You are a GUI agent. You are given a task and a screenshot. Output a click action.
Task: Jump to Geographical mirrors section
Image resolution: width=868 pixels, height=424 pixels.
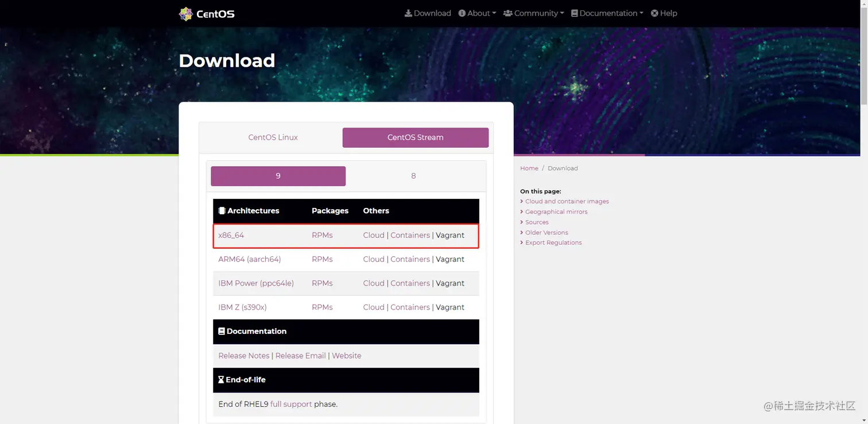pyautogui.click(x=556, y=212)
